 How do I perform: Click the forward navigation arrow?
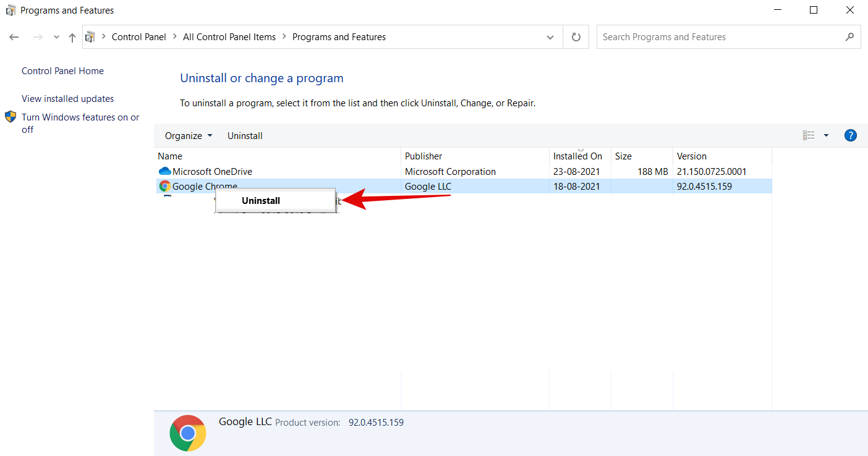click(x=38, y=37)
